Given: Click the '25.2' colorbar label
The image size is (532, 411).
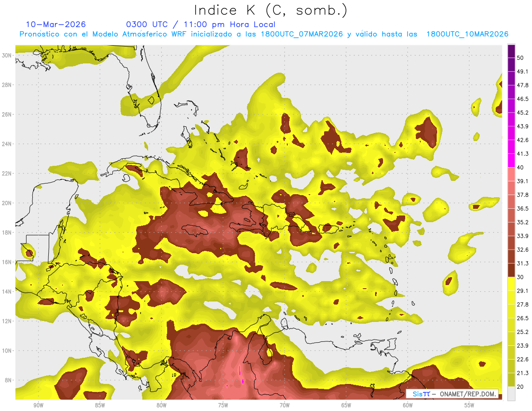Looking at the screenshot, I should [523, 332].
